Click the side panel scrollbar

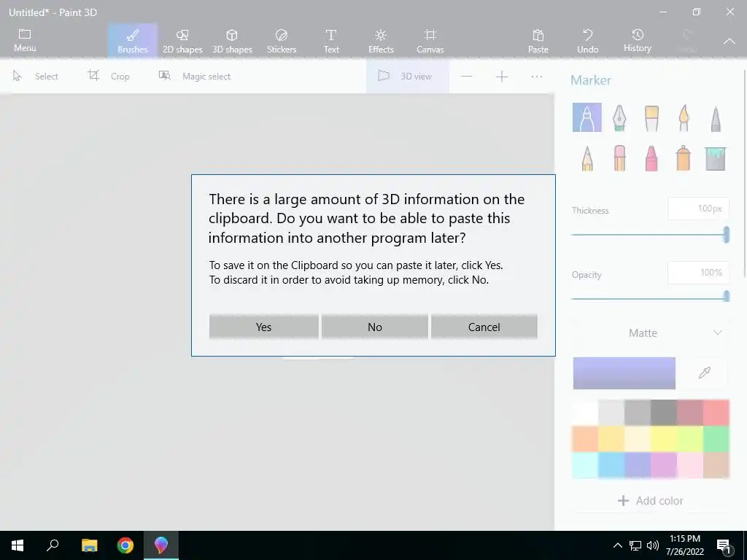point(744,174)
